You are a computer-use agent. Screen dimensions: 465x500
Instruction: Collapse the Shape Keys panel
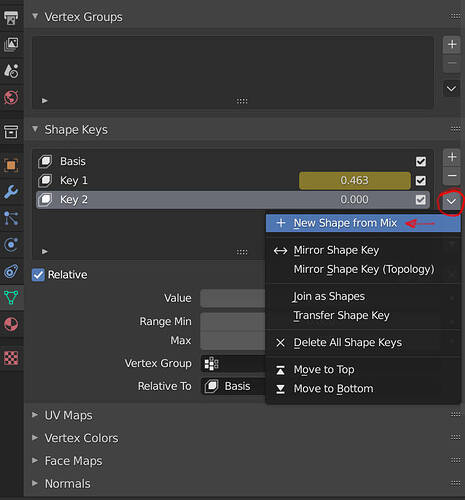click(35, 129)
